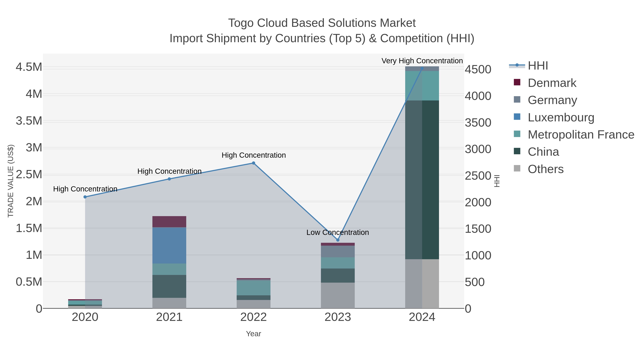Click the x-axis label 2022
This screenshot has height=362, width=644.
point(253,317)
